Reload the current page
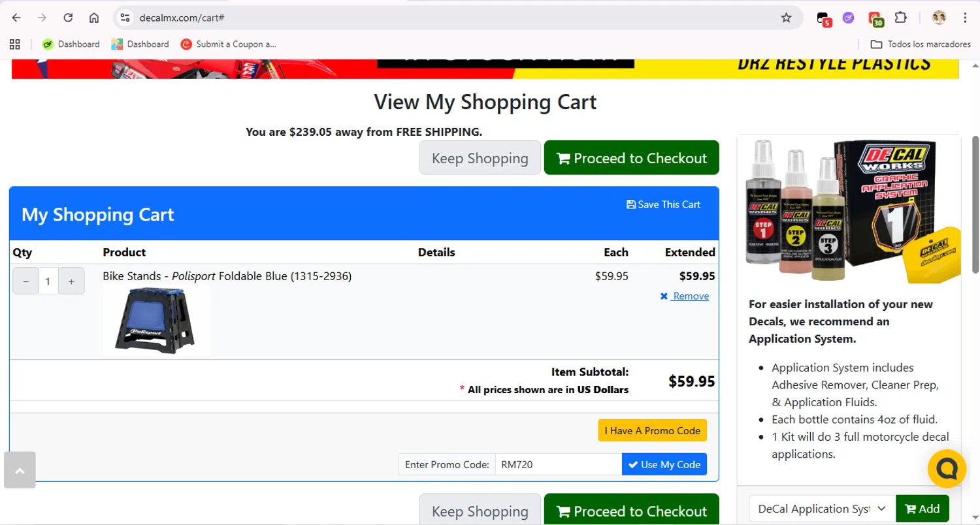Image resolution: width=980 pixels, height=525 pixels. point(68,18)
